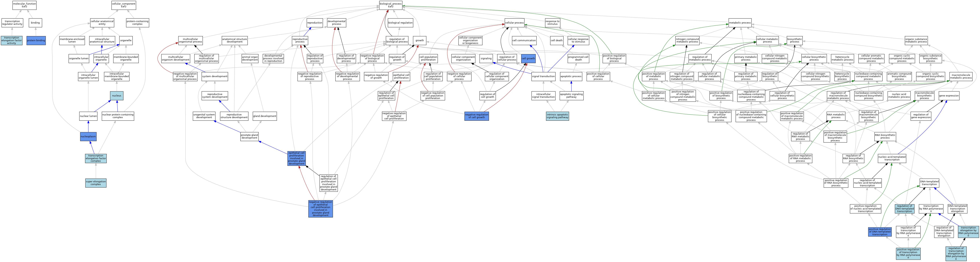Click the 'nuclear lumen' node
Screen dimensions: 980x262
[88, 116]
